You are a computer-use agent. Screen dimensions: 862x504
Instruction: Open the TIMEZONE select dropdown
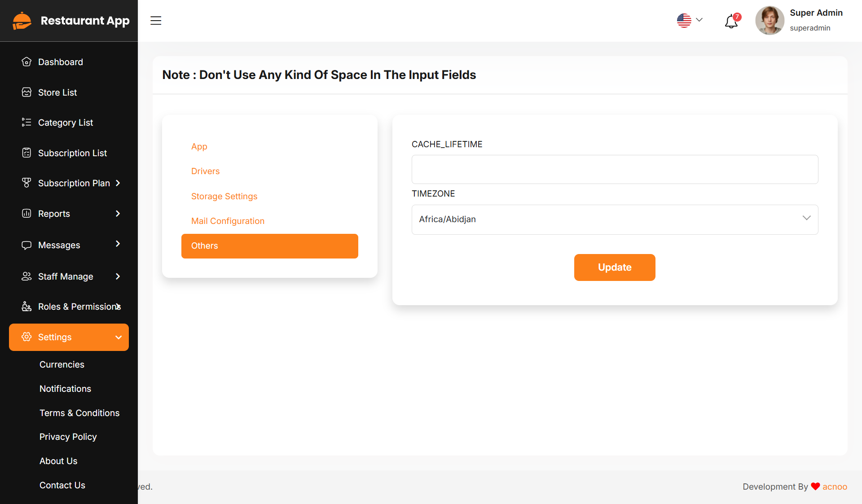(615, 219)
